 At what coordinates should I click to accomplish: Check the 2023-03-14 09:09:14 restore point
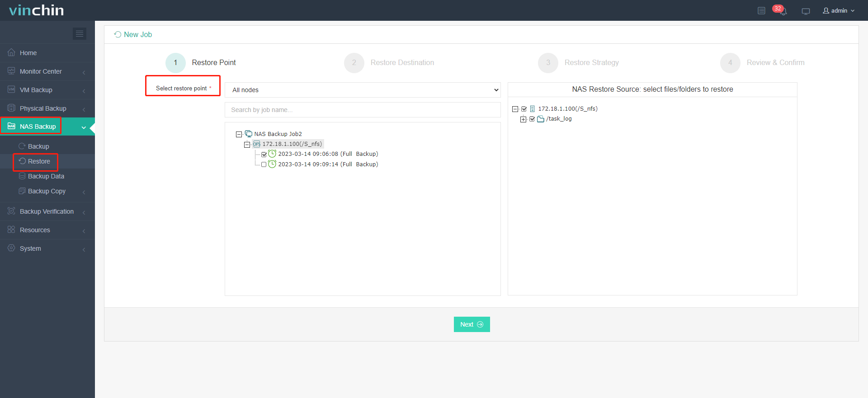pyautogui.click(x=264, y=164)
